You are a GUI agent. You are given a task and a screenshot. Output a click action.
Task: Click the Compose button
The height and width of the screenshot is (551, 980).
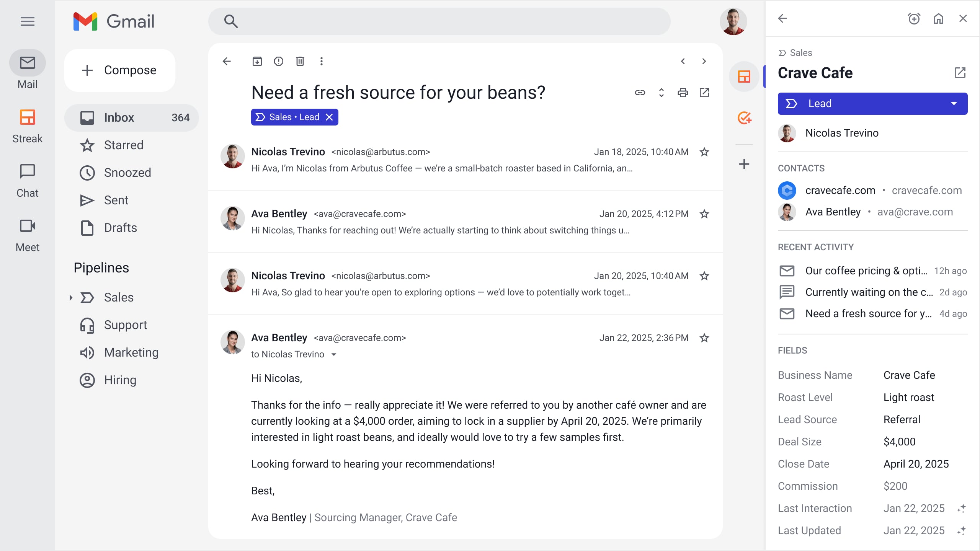[120, 70]
